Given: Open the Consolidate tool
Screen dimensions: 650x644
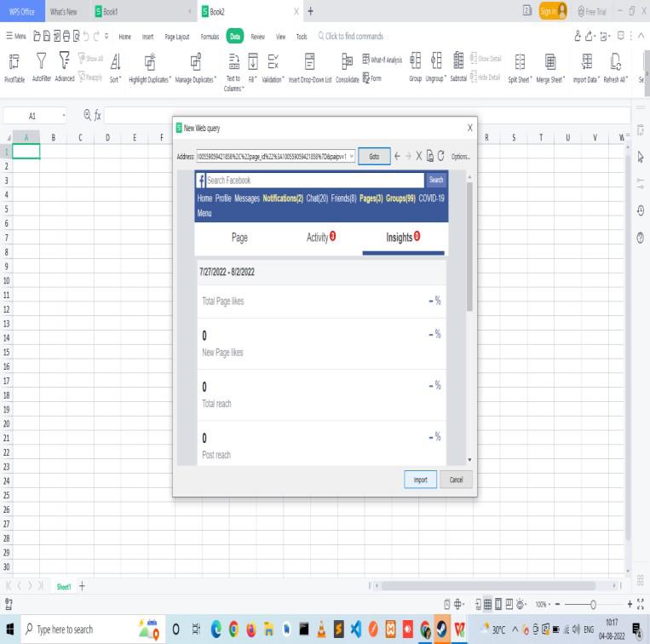Looking at the screenshot, I should coord(347,67).
